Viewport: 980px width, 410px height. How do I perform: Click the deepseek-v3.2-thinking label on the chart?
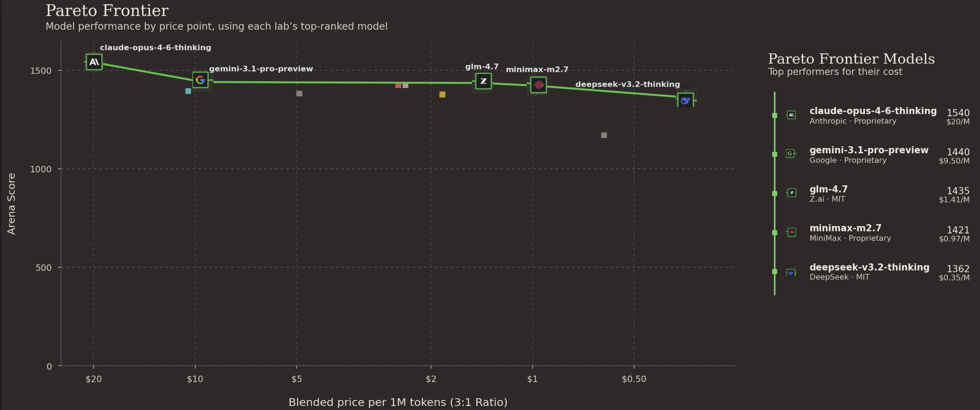(x=627, y=84)
